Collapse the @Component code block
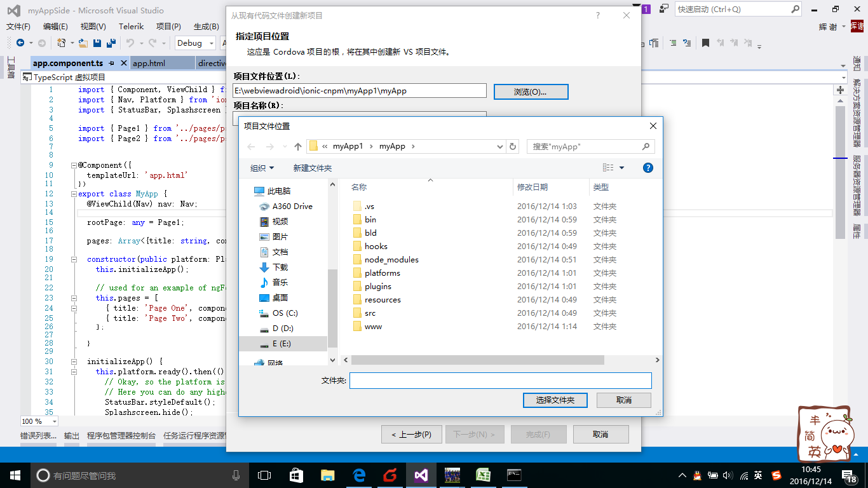868x488 pixels. [74, 165]
